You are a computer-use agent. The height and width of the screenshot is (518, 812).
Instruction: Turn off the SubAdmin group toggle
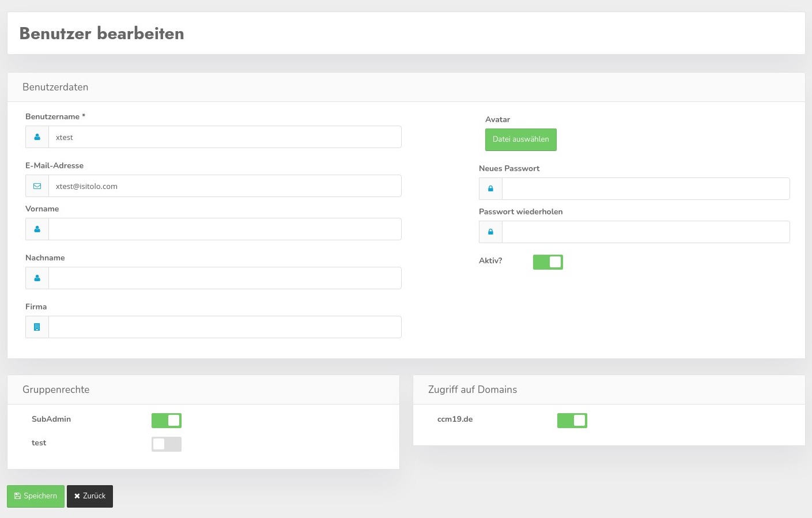click(x=167, y=421)
